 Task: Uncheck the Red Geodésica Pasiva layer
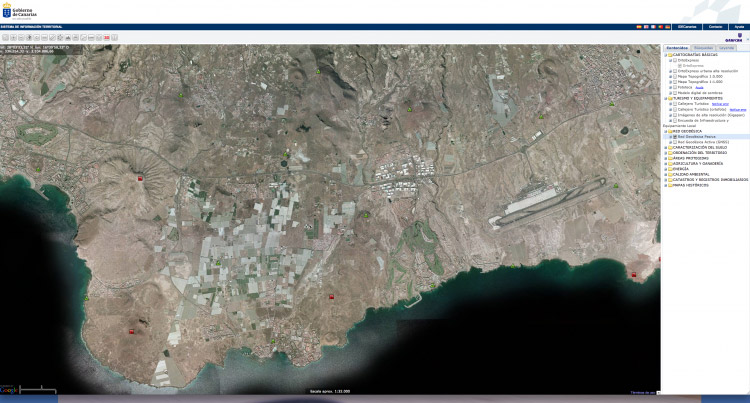pyautogui.click(x=675, y=137)
